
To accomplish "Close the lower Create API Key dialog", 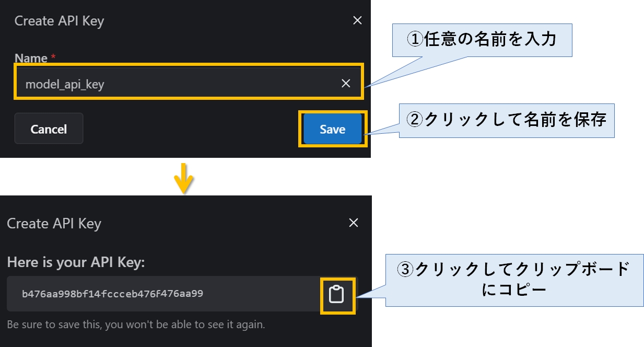I will pyautogui.click(x=354, y=223).
